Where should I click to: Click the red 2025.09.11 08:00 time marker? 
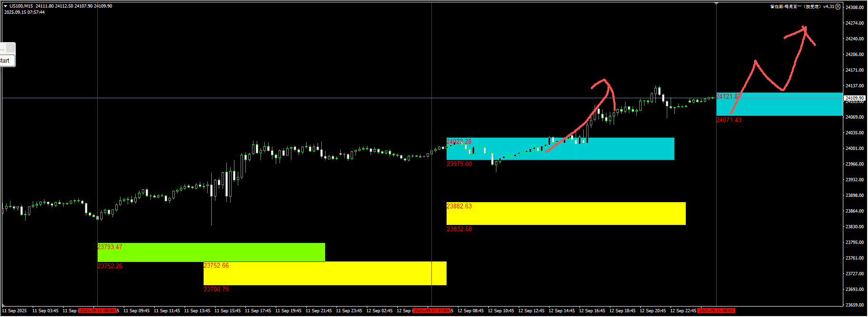[x=98, y=311]
